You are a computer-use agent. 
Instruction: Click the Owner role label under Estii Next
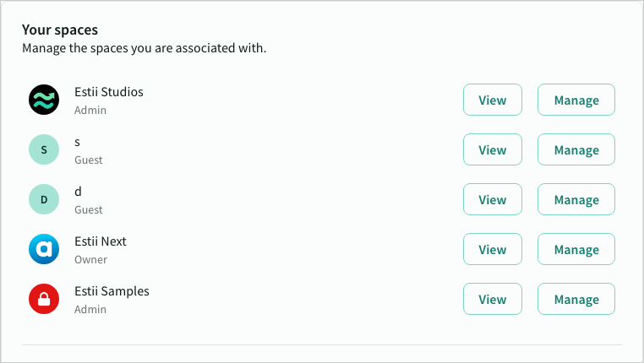click(x=90, y=260)
